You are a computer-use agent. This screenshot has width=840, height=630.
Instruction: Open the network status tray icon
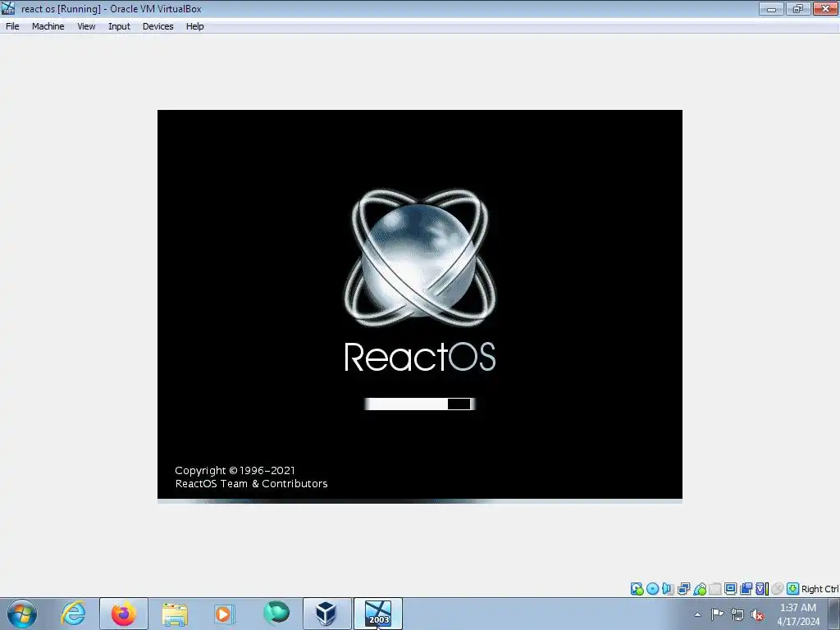click(x=737, y=614)
